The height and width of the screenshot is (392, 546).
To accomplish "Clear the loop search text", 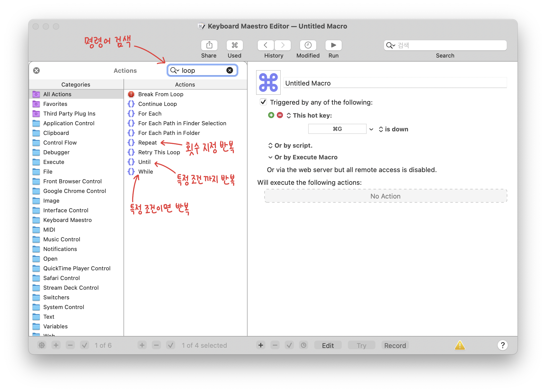I will tap(230, 70).
